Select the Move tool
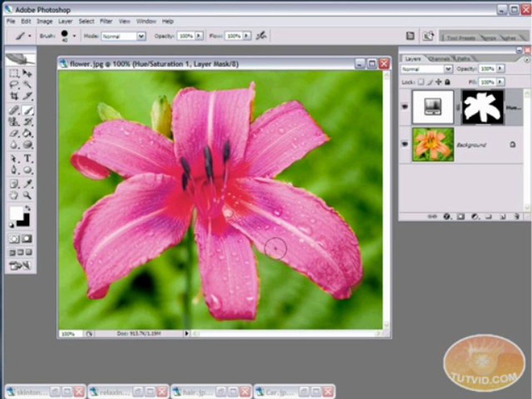The image size is (532, 399). pos(27,73)
